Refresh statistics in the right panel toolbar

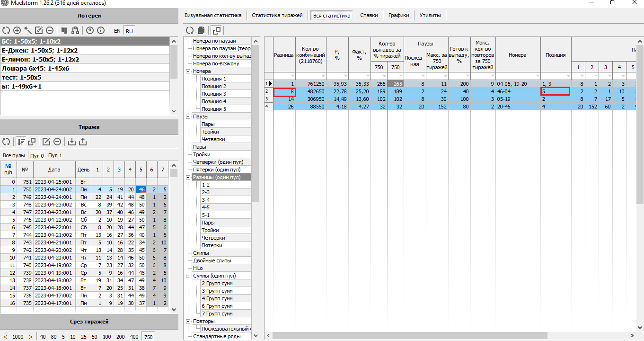pos(190,30)
